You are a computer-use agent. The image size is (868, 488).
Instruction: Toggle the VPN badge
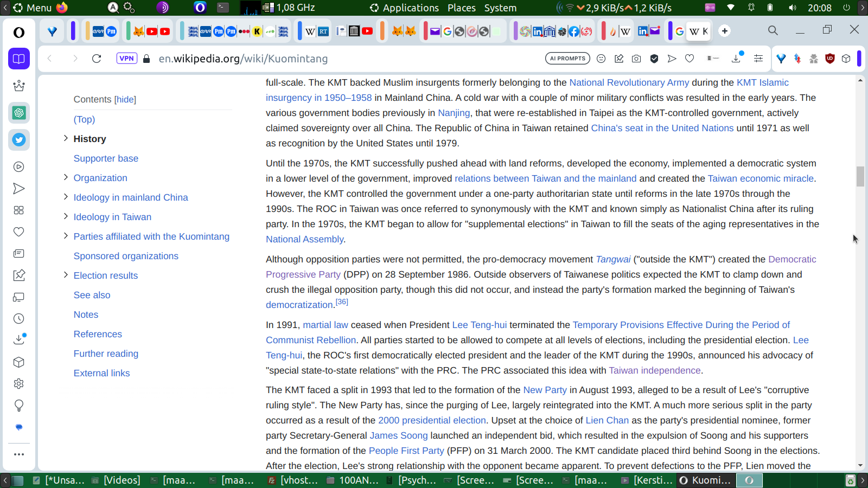pos(126,59)
